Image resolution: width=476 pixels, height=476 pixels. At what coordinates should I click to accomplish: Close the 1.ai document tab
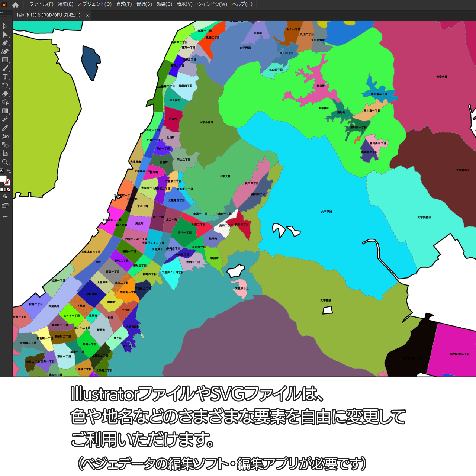(87, 16)
